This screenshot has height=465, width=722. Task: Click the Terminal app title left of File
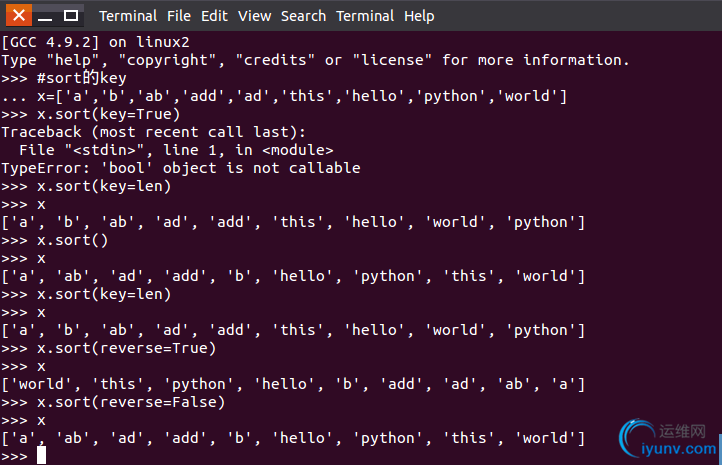pos(128,16)
